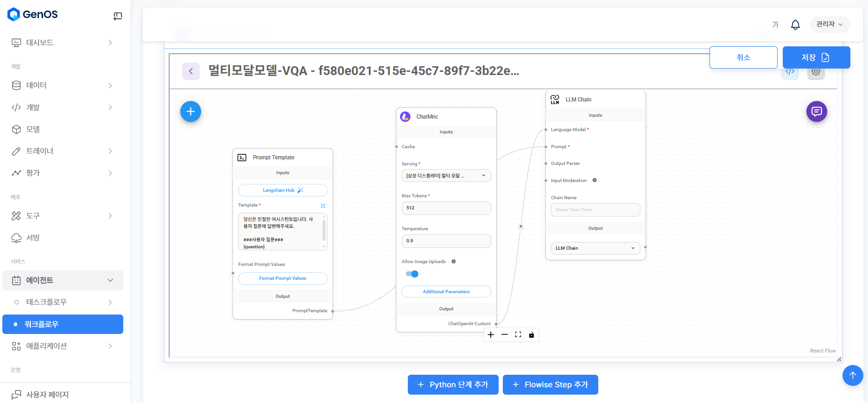
Task: Zoom in using canvas plus control
Action: pos(491,334)
